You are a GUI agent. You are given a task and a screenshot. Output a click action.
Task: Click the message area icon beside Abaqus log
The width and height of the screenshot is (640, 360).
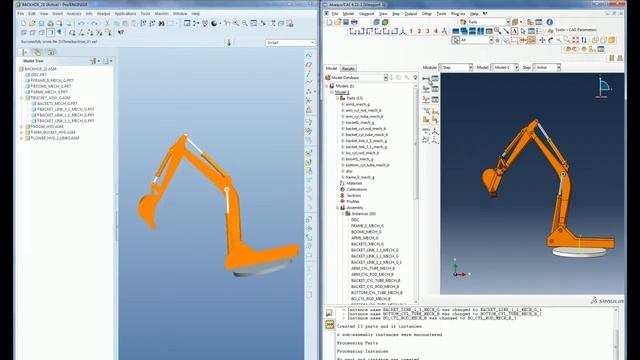point(329,313)
